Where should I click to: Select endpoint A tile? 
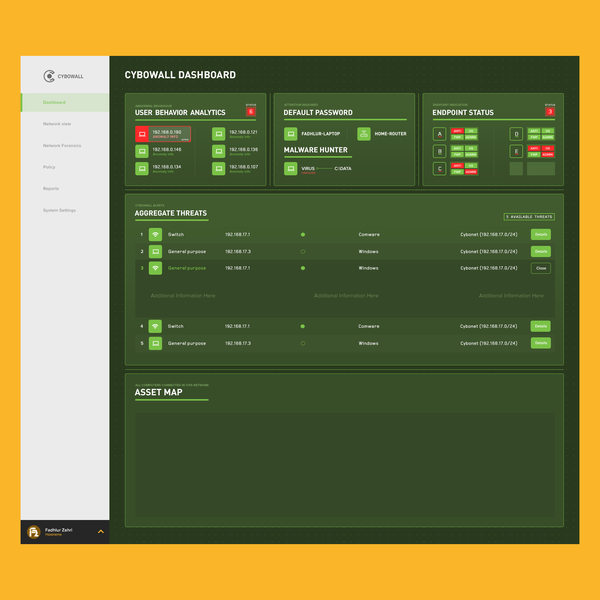440,134
